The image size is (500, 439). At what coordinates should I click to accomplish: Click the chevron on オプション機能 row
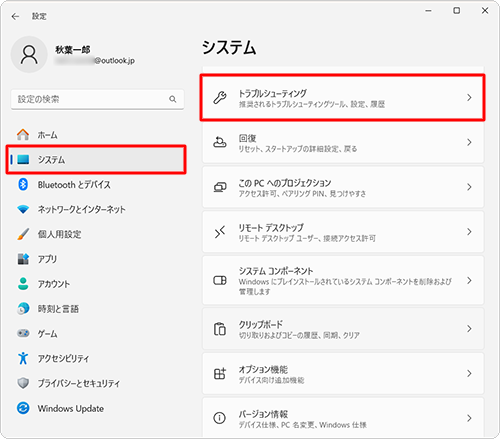click(469, 373)
